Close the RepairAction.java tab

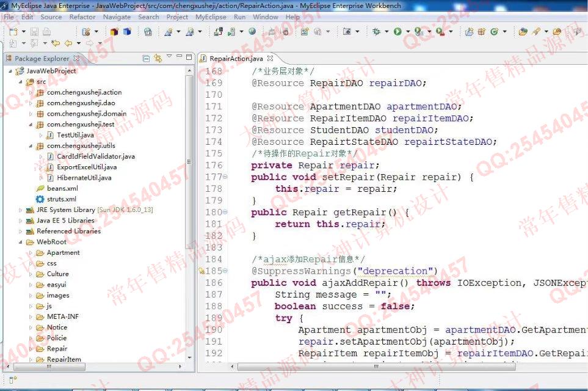coord(270,58)
